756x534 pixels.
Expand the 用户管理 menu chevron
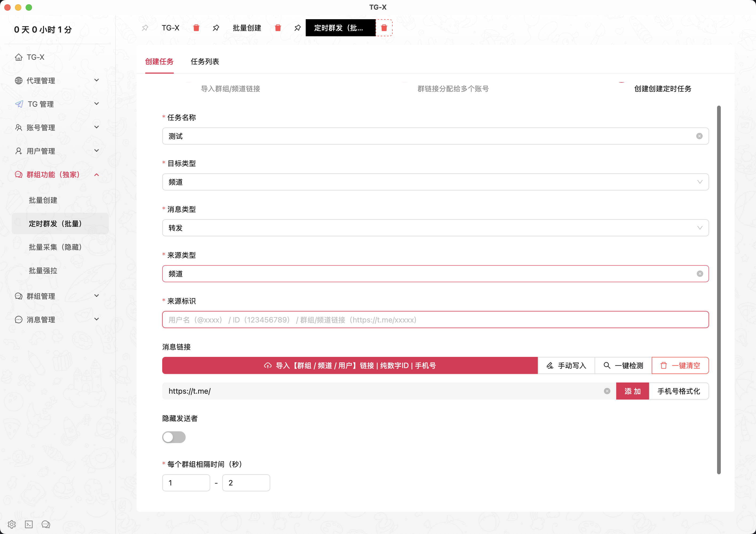pyautogui.click(x=97, y=151)
